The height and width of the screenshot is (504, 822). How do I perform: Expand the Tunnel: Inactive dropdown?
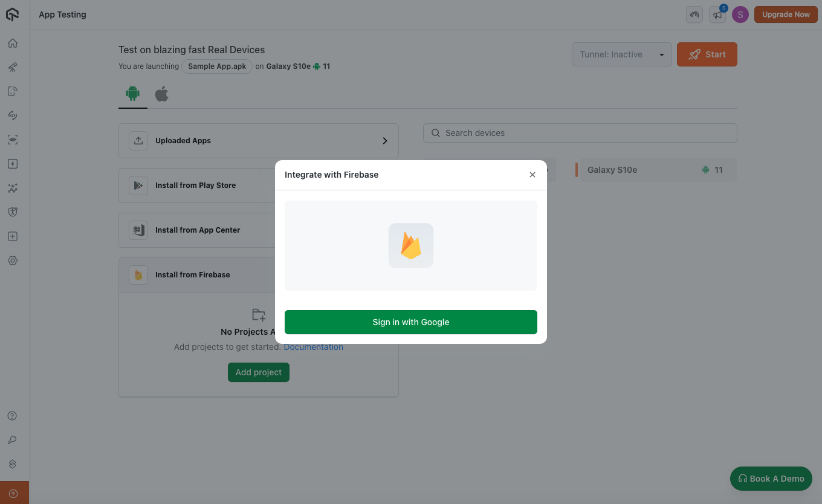click(621, 54)
